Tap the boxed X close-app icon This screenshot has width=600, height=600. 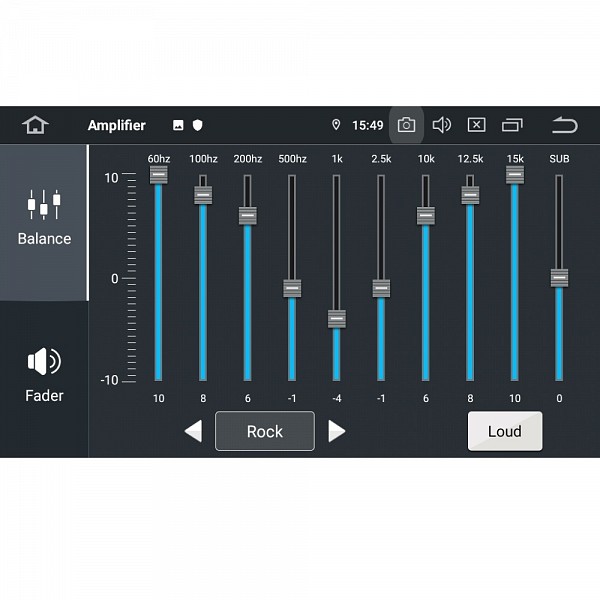tap(477, 125)
